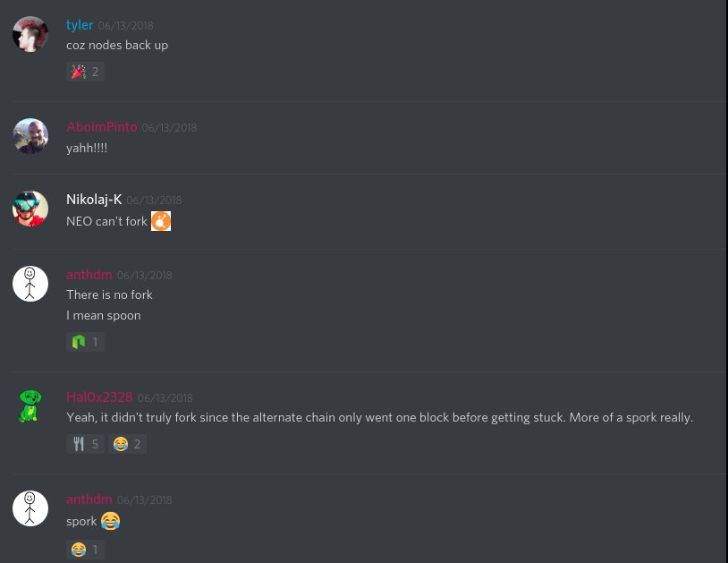Viewport: 728px width, 563px height.
Task: Click Hal0x2328's green dog avatar
Action: pyautogui.click(x=30, y=406)
